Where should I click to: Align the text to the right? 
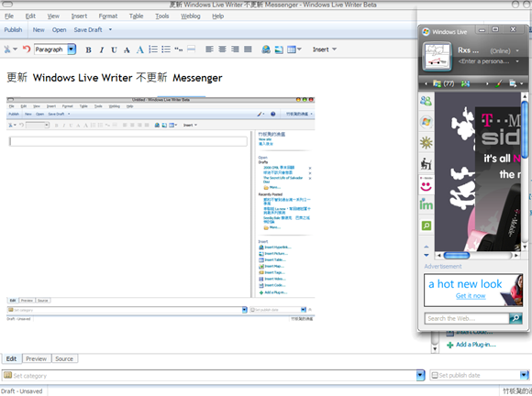click(x=235, y=49)
